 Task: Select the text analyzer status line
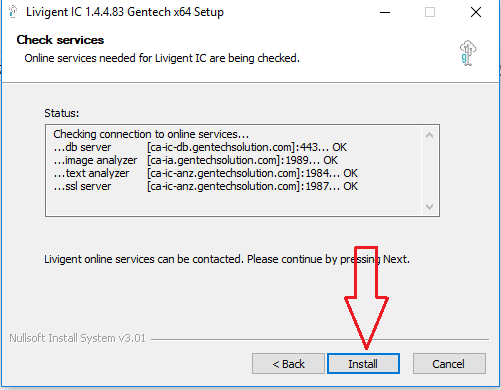pos(205,173)
